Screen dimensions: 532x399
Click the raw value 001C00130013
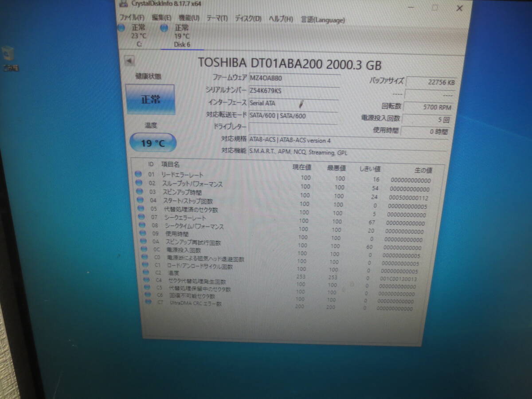[398, 279]
